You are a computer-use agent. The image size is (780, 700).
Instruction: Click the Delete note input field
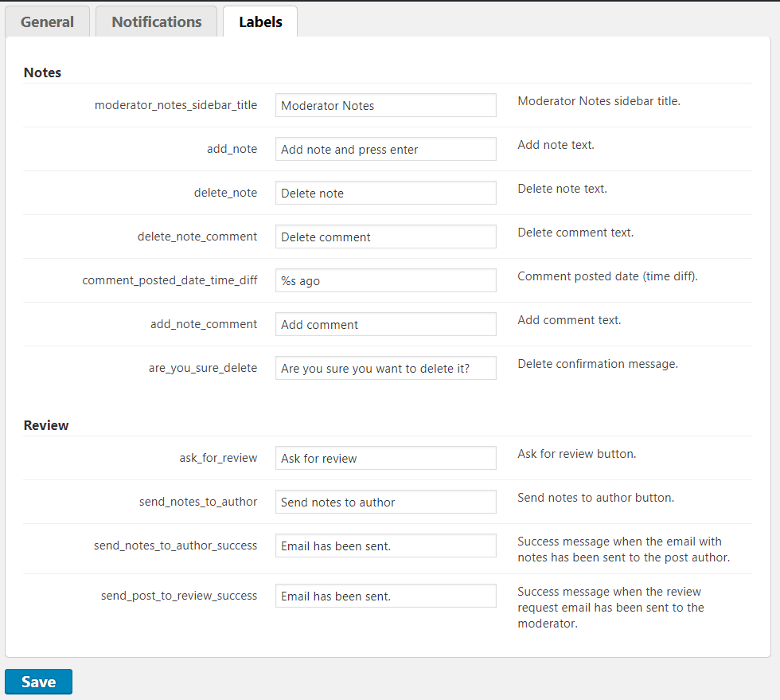tap(385, 193)
